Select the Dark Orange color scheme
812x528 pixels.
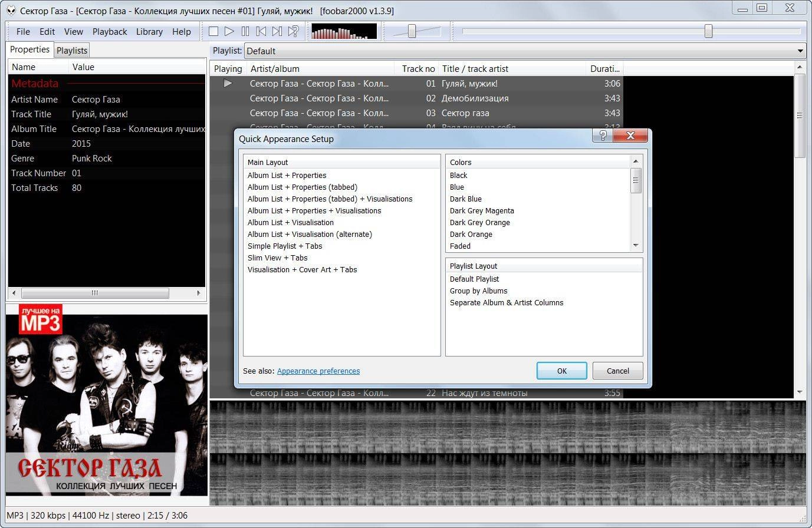(471, 234)
